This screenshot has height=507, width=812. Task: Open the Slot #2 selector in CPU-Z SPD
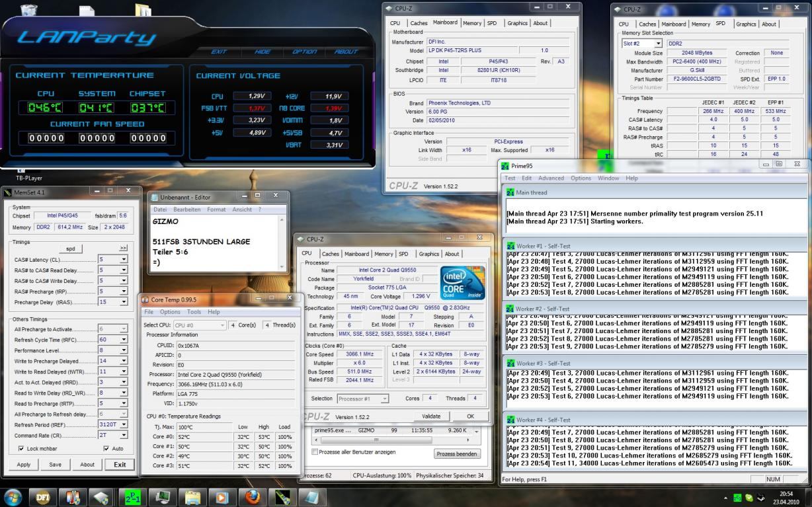point(641,44)
